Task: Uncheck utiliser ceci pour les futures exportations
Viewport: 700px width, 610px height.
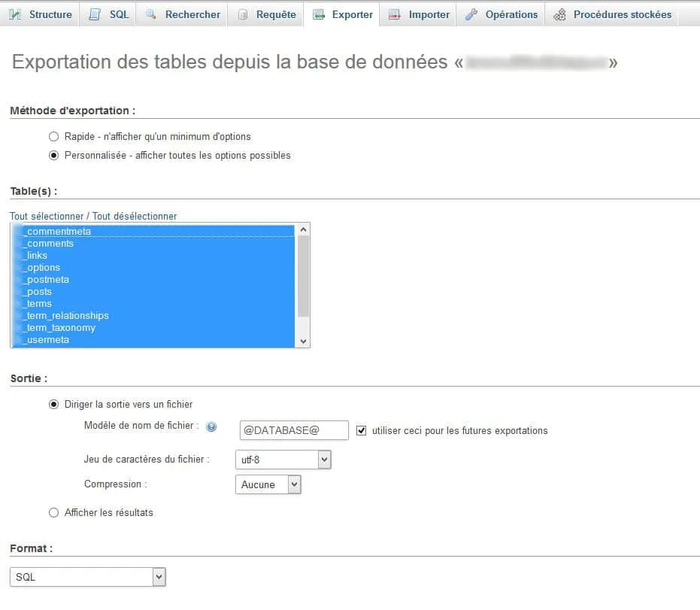Action: coord(361,430)
